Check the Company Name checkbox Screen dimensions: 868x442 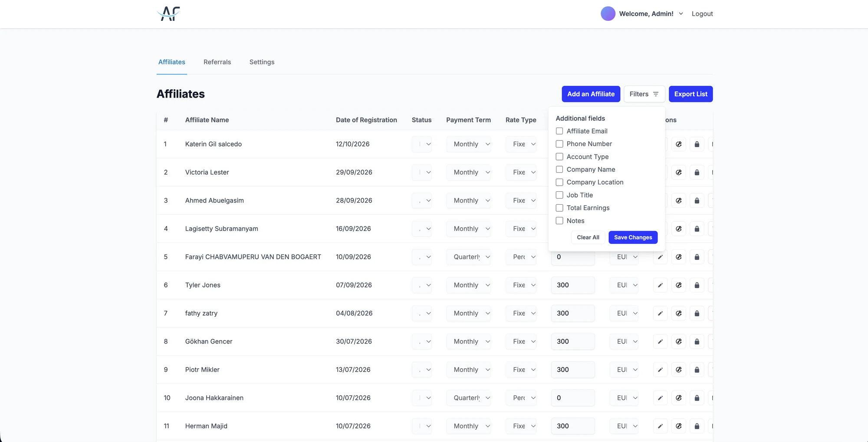pos(559,169)
